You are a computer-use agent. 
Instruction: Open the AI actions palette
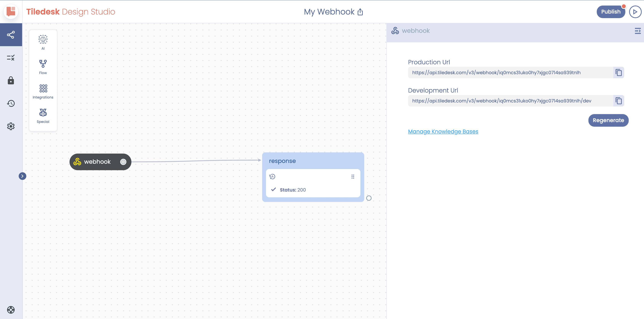point(43,42)
